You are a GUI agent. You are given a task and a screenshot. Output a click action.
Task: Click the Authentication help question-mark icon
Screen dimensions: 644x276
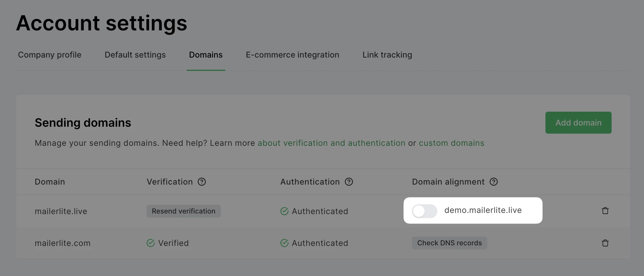point(349,182)
